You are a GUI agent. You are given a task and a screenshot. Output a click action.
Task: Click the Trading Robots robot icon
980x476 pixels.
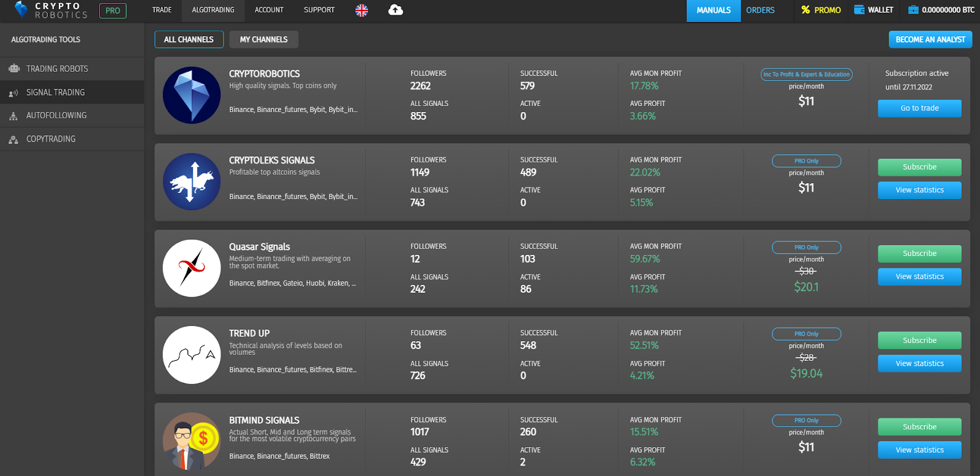[14, 69]
